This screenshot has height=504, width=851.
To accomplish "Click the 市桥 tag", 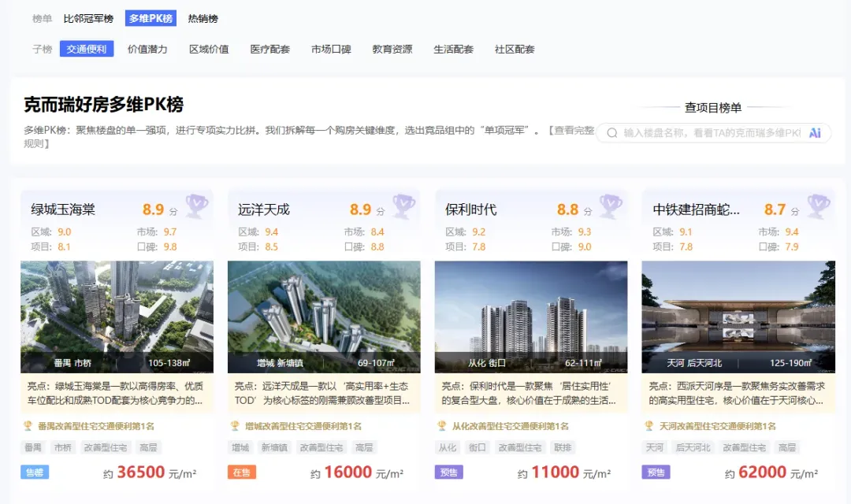I will click(63, 447).
